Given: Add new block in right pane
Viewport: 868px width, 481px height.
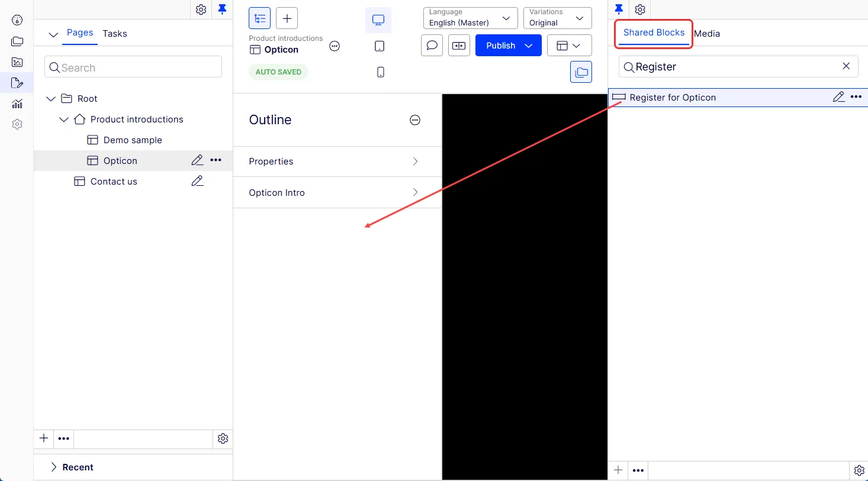Looking at the screenshot, I should [618, 470].
